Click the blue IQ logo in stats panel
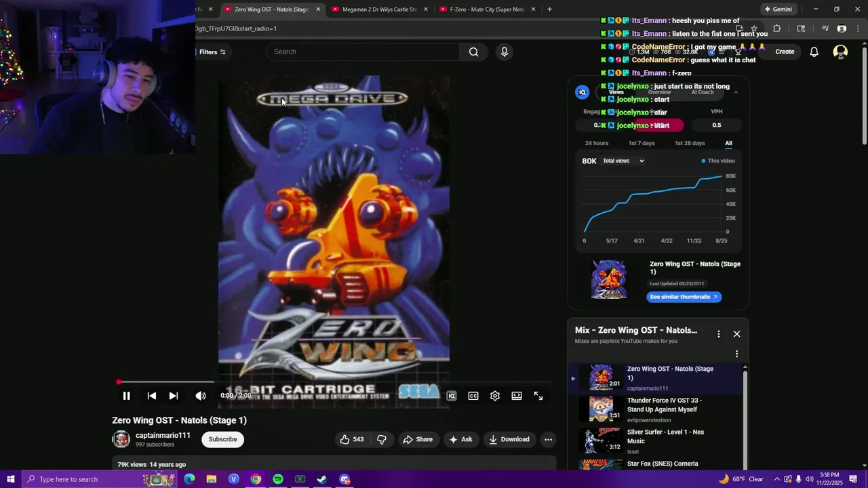The height and width of the screenshot is (488, 868). 582,92
